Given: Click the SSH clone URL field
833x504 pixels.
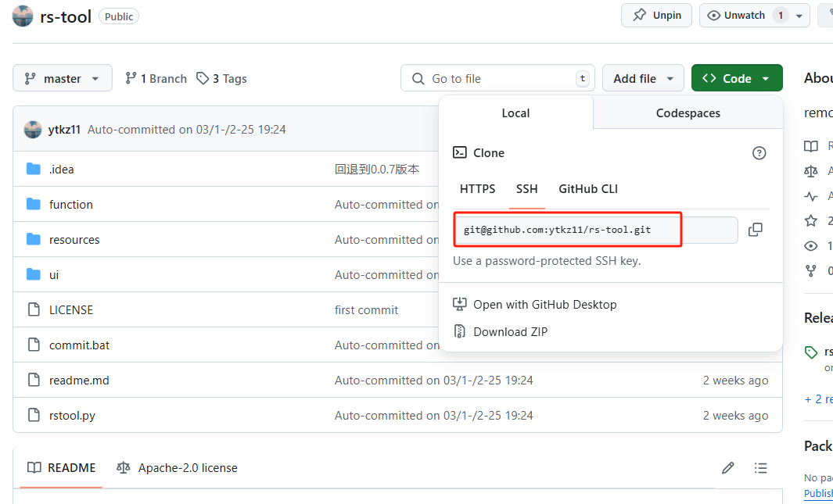Looking at the screenshot, I should click(595, 230).
